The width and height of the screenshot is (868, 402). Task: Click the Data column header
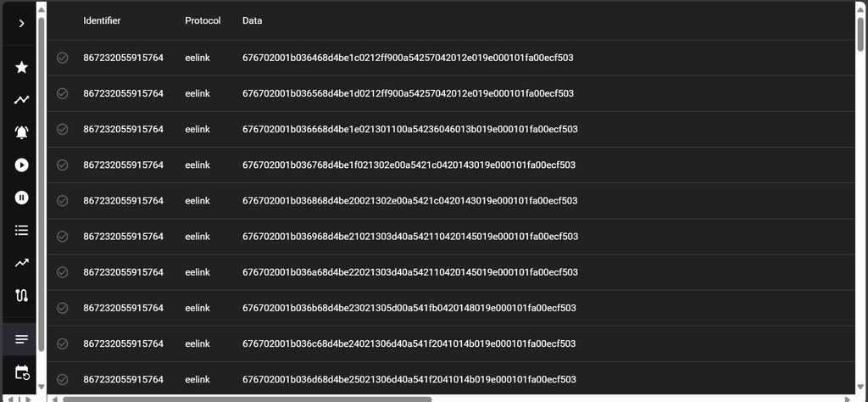point(252,20)
